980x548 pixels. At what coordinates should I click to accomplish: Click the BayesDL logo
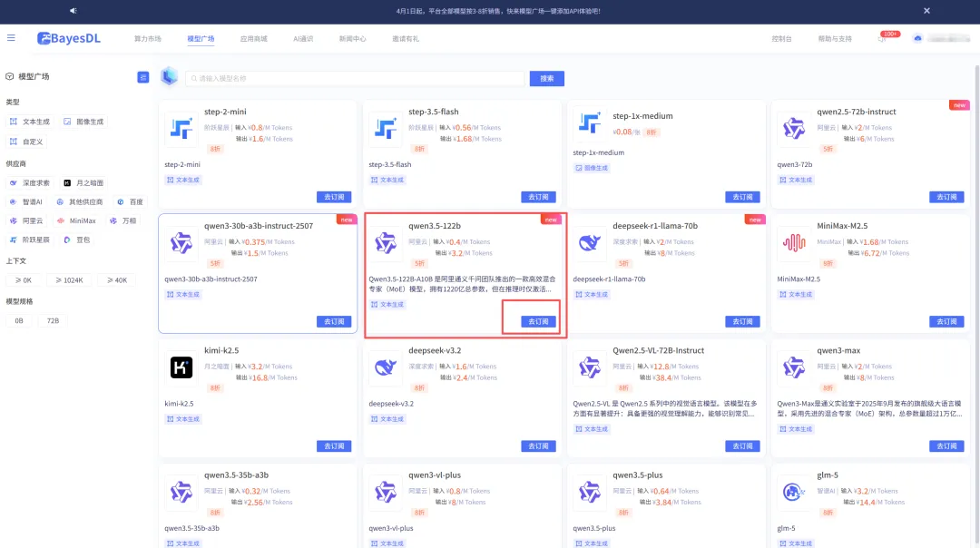pyautogui.click(x=69, y=38)
